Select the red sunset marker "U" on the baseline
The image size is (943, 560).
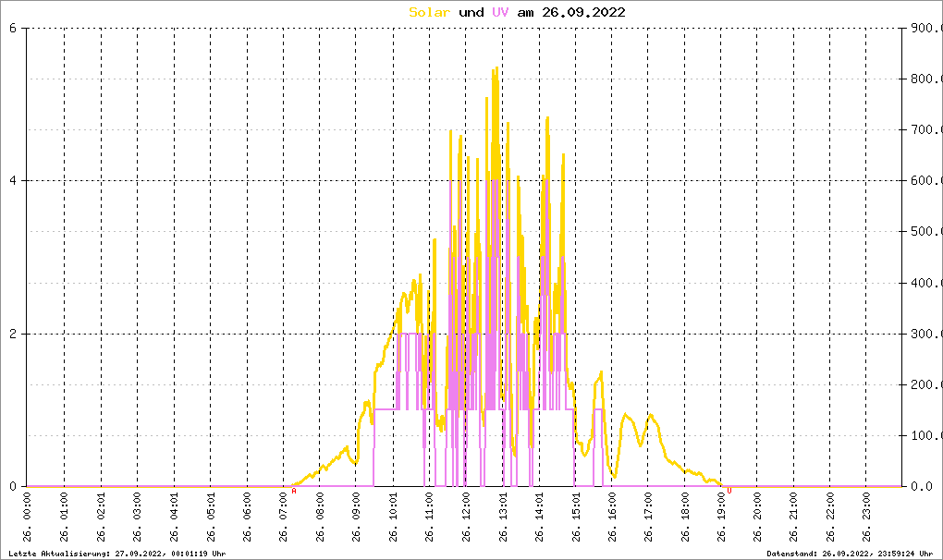coord(729,491)
